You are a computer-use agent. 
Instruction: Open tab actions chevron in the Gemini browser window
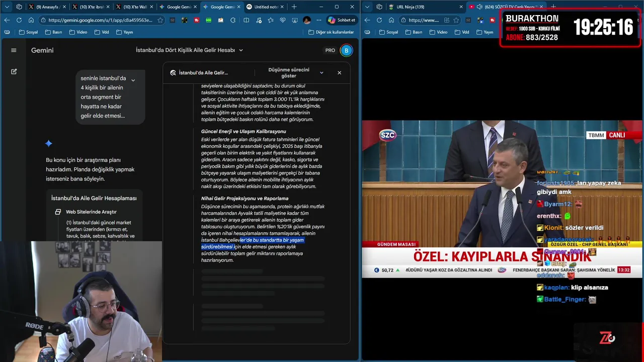(x=6, y=7)
